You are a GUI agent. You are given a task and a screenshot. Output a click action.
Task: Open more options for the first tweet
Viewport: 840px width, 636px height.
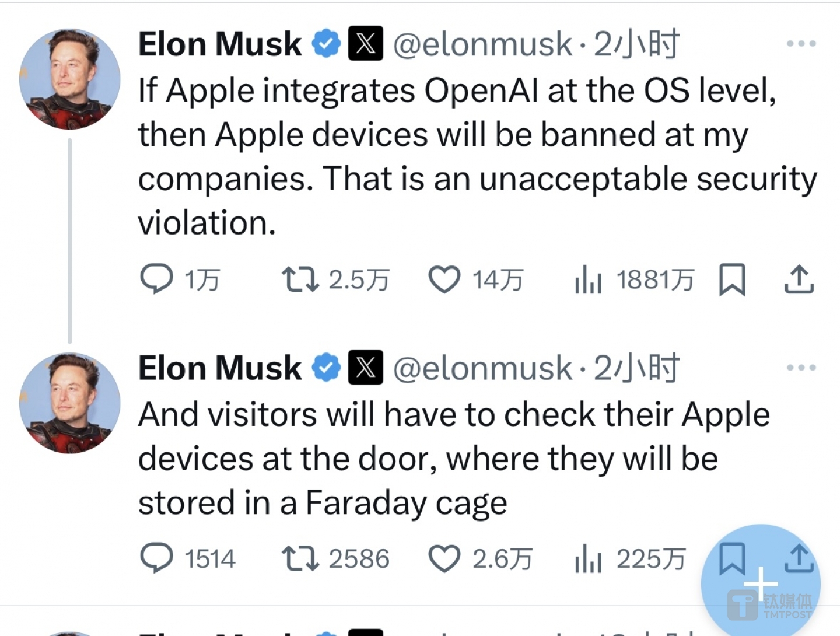click(x=801, y=44)
